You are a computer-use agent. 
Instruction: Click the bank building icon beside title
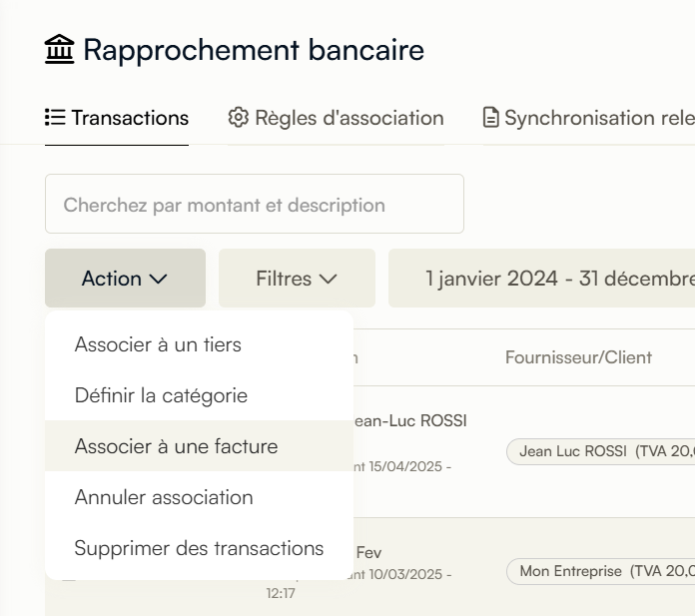pyautogui.click(x=59, y=49)
